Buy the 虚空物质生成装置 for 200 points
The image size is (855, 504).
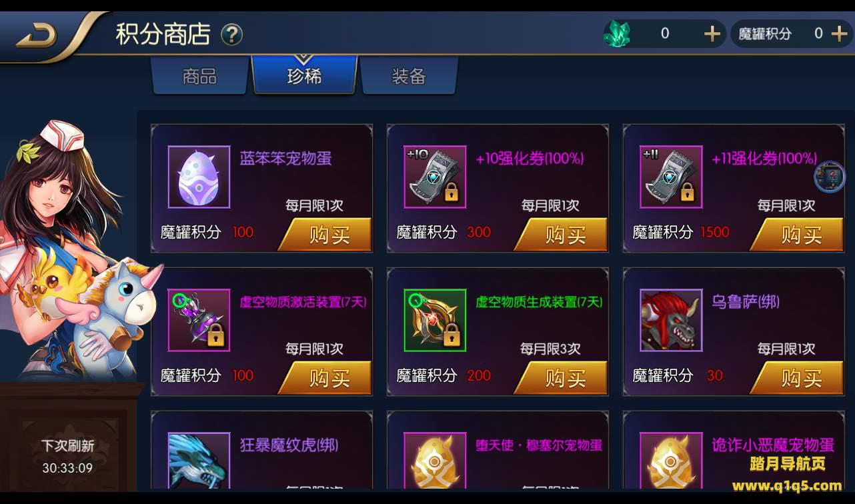point(561,378)
